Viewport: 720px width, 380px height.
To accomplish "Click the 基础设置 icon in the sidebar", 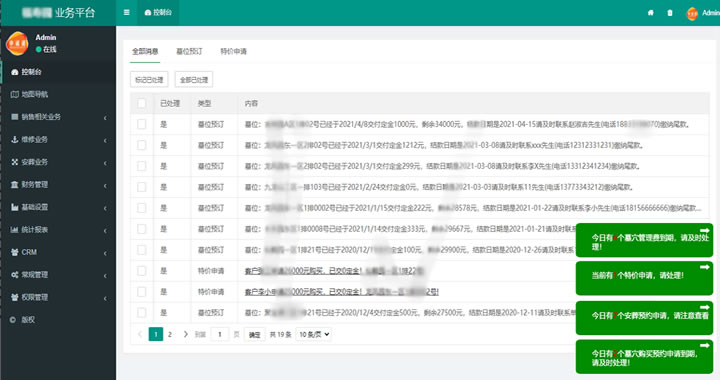I will [x=15, y=207].
